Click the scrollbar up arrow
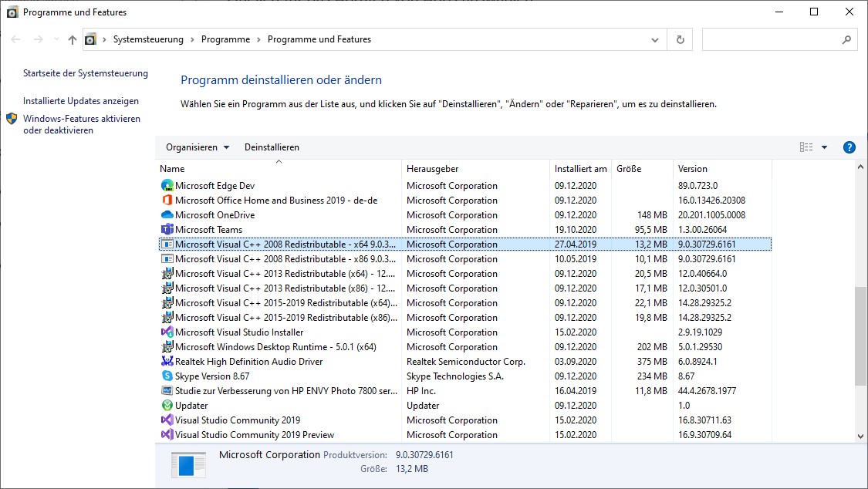The height and width of the screenshot is (489, 868). click(x=860, y=167)
